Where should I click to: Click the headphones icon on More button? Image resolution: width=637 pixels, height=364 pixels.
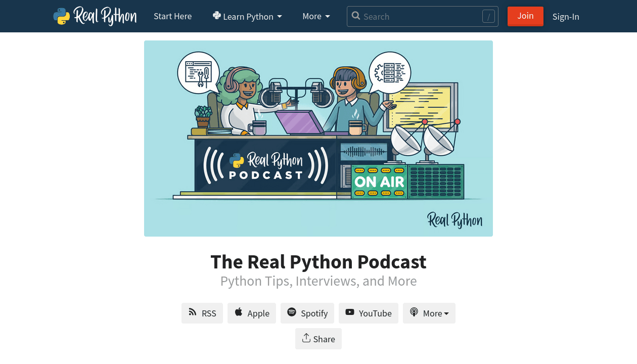coord(414,312)
